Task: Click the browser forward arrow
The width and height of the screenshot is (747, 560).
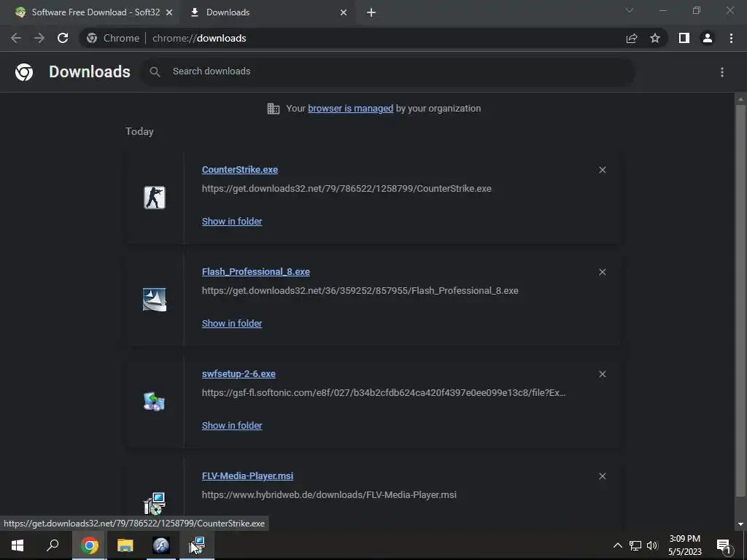Action: coord(39,38)
